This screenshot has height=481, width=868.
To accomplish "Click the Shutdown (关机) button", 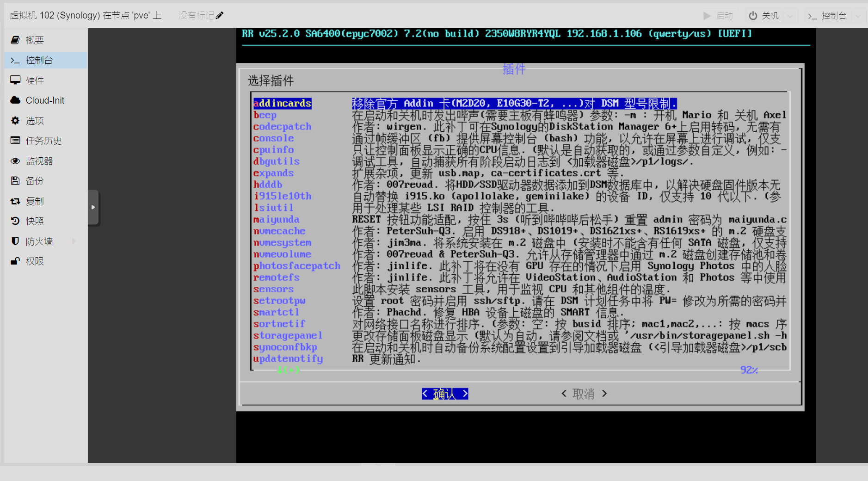I will click(764, 16).
